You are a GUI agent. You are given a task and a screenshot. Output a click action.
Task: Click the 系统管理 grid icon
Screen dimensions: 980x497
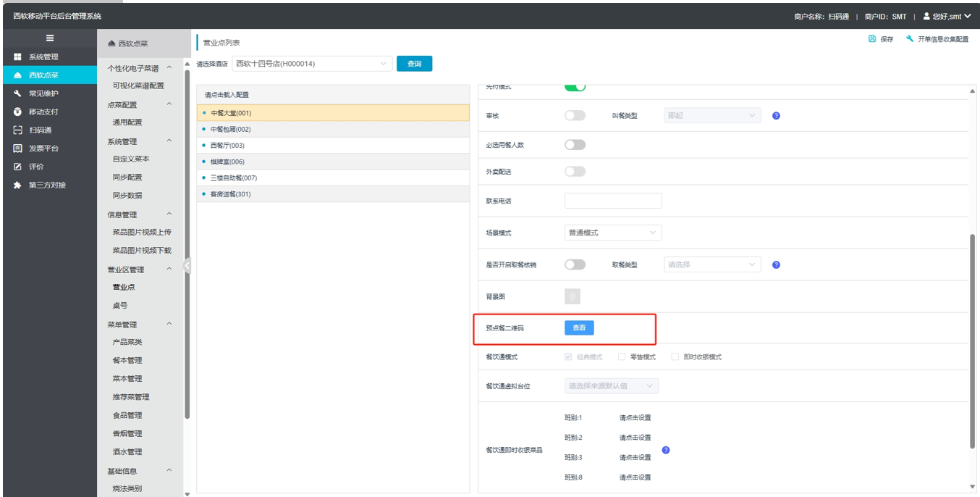[x=17, y=57]
